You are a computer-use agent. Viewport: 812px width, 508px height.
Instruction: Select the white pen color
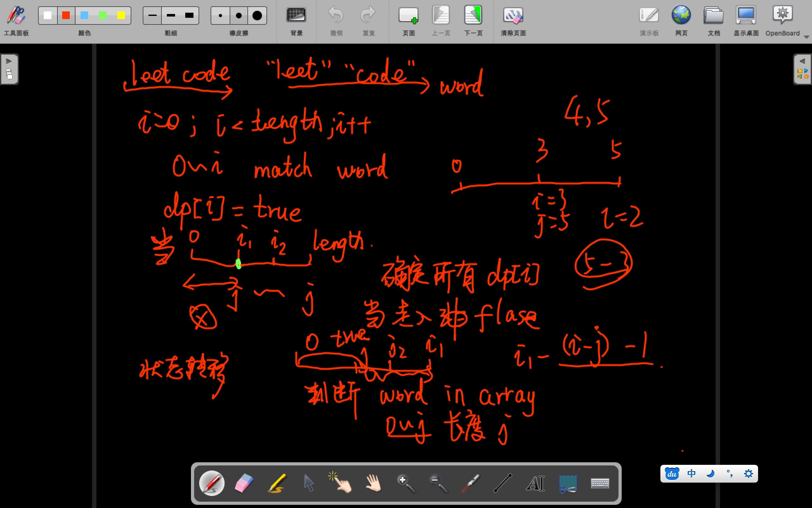pos(48,16)
